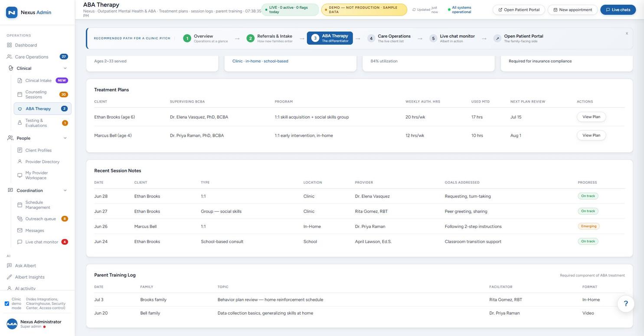
Task: Click the Nexus Administrator avatar
Action: pos(12,324)
